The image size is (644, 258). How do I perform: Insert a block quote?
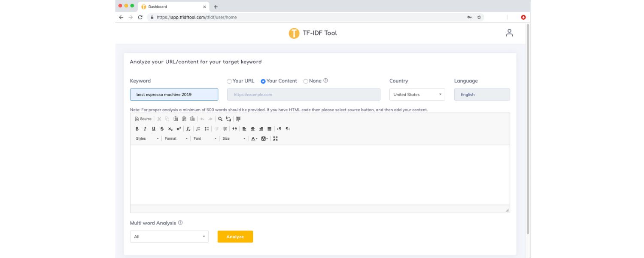[x=234, y=129]
